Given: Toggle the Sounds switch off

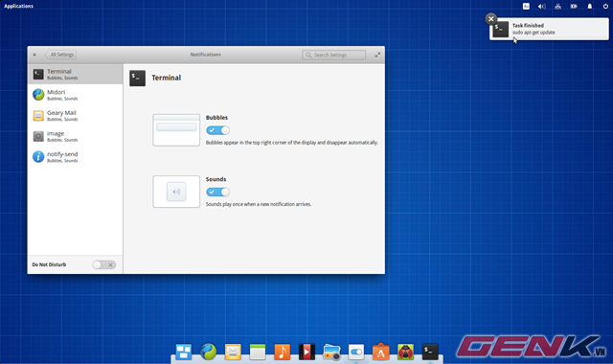Looking at the screenshot, I should click(217, 192).
